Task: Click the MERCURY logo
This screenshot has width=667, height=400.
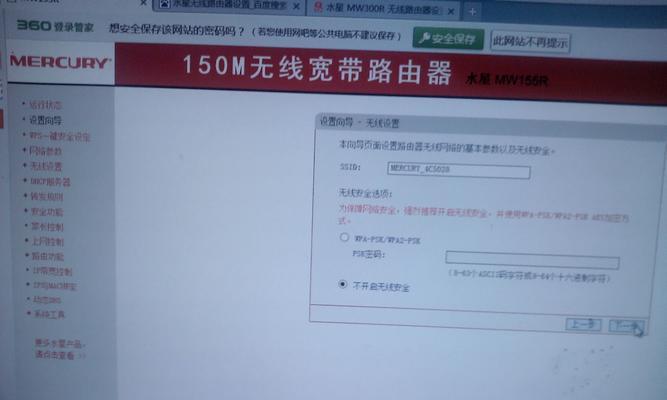Action: [x=60, y=63]
